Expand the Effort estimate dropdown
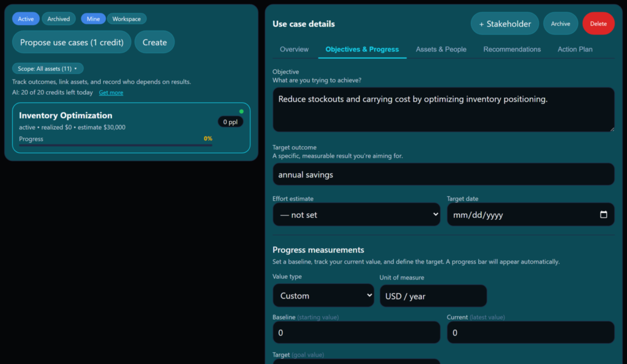Viewport: 627px width, 364px height. click(356, 215)
